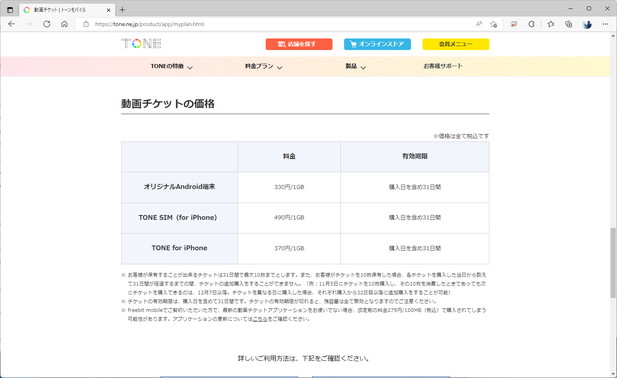The height and width of the screenshot is (378, 617).
Task: Click the 料金 column header
Action: point(289,156)
